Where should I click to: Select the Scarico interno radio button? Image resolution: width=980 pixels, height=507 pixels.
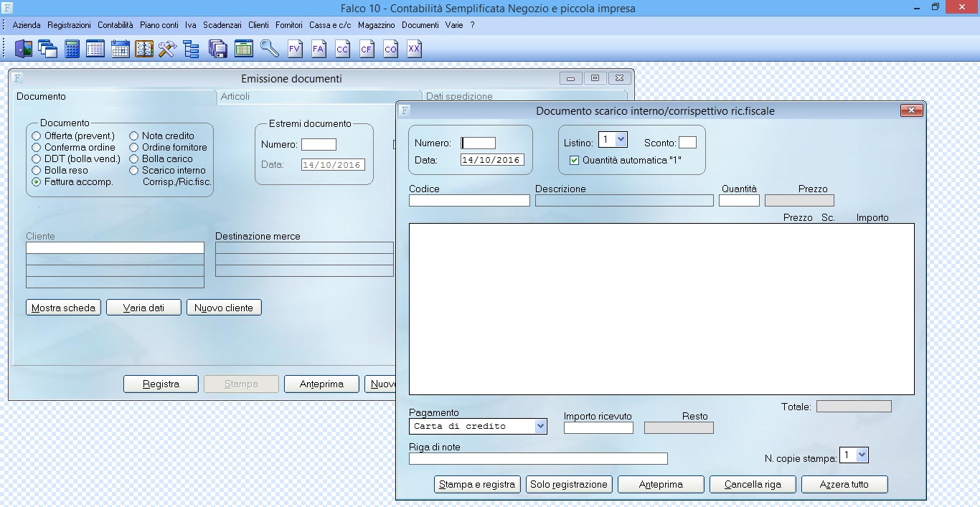pyautogui.click(x=134, y=170)
